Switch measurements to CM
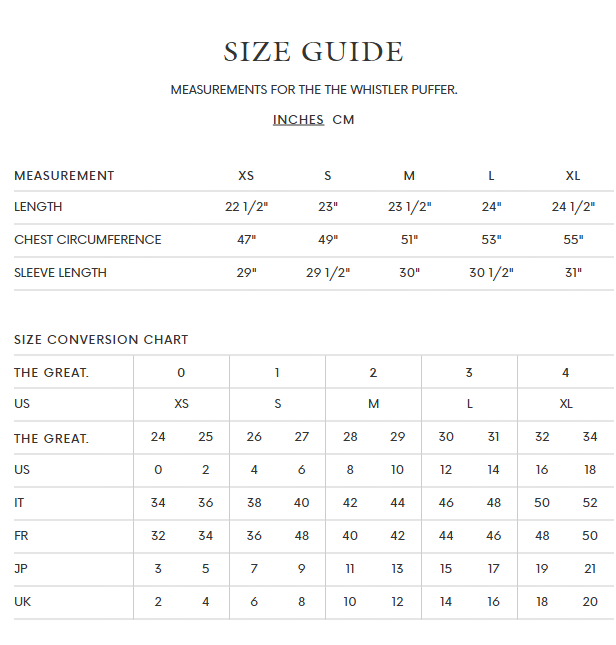The image size is (616, 645). pos(343,120)
